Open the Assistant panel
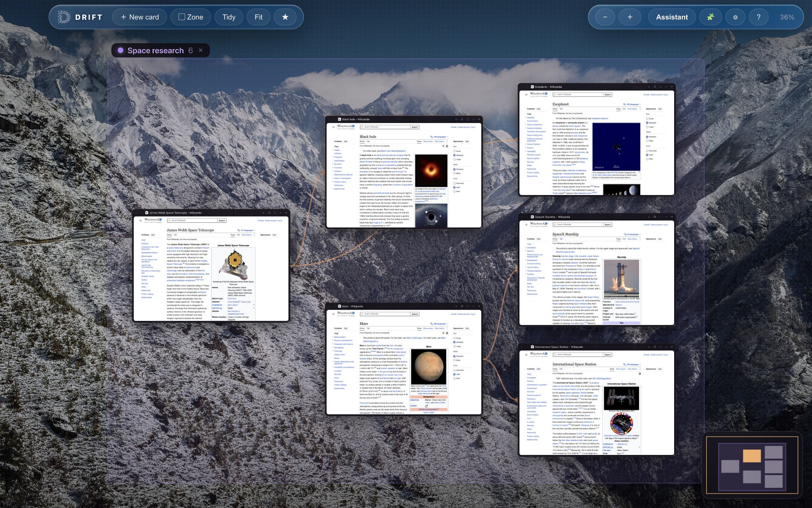812x508 pixels. [672, 17]
